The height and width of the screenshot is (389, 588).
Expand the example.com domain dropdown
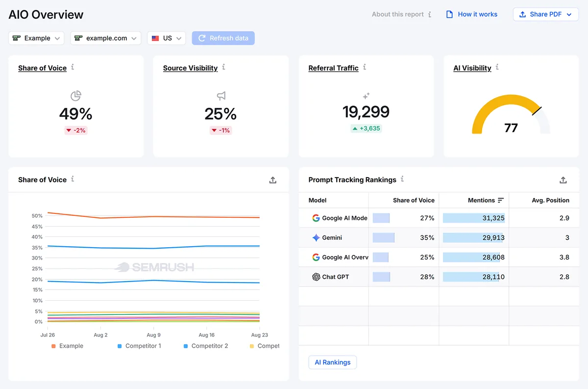tap(106, 38)
